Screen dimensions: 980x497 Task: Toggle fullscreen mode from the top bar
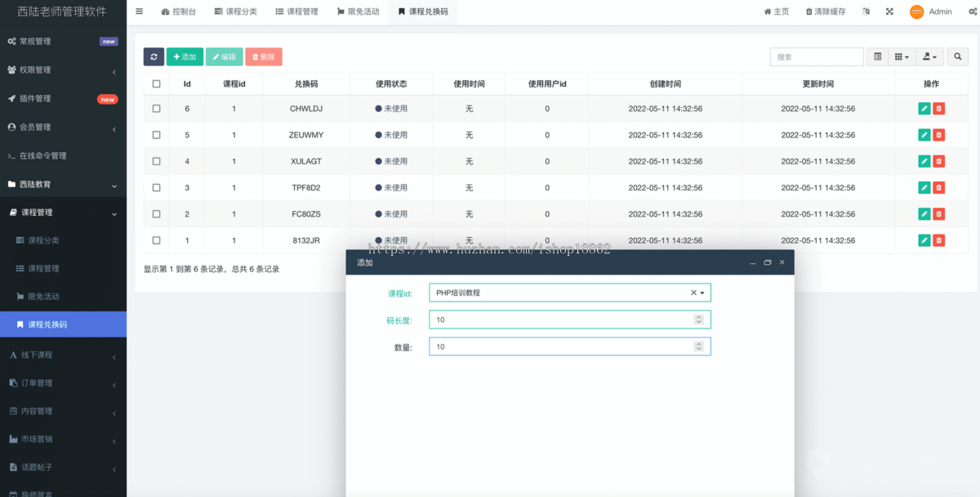click(x=889, y=11)
